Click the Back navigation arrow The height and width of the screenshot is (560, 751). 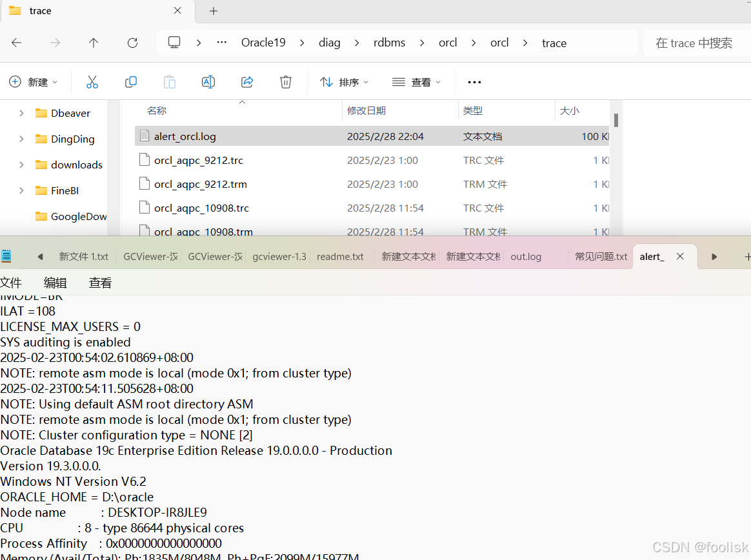pos(17,43)
